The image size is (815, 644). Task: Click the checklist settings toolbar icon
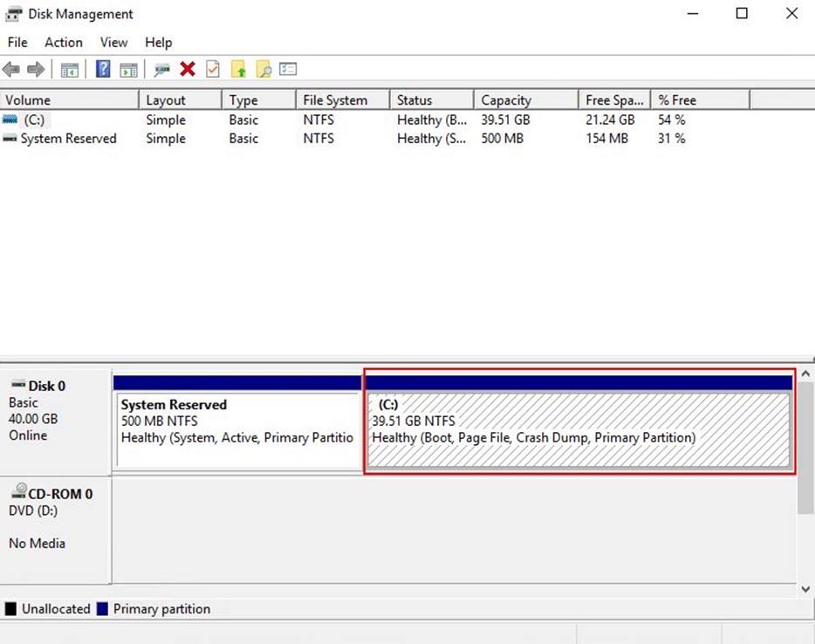tap(288, 69)
